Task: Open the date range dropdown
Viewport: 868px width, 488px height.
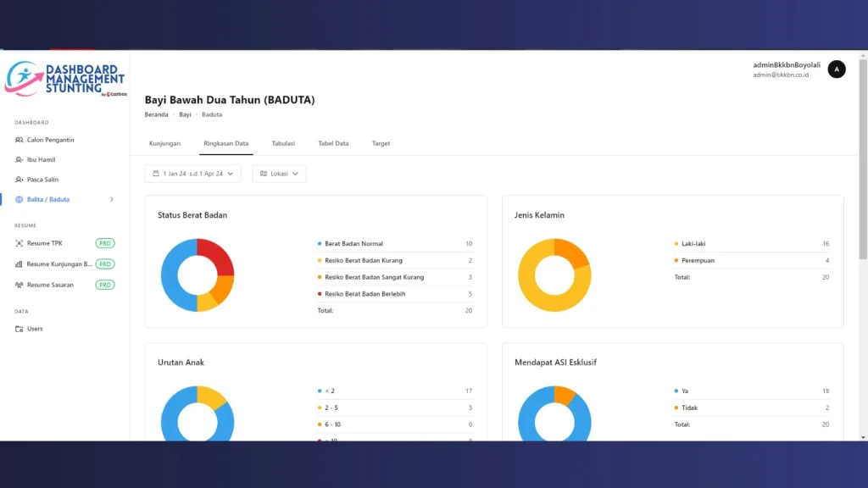Action: [x=192, y=174]
